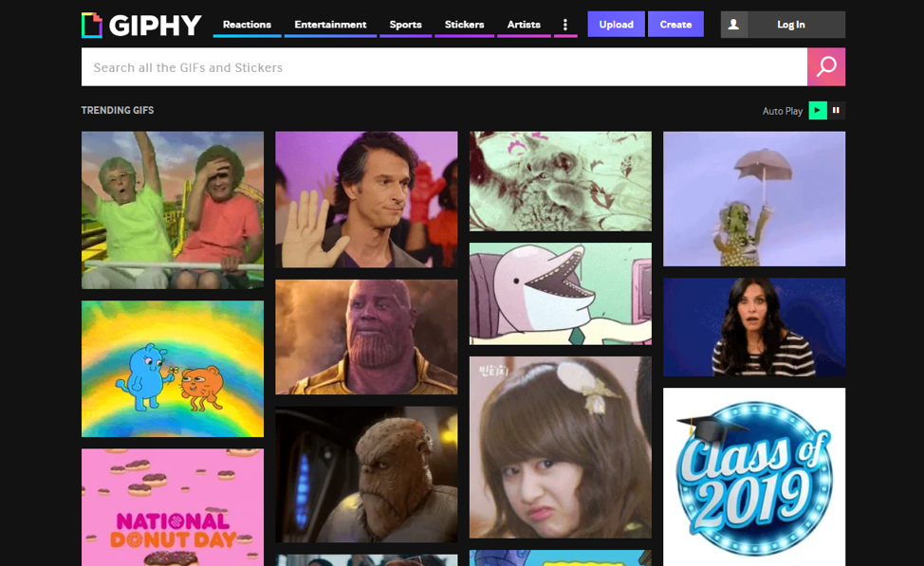
Task: Pause GIF autoplay with pause button
Action: click(836, 110)
